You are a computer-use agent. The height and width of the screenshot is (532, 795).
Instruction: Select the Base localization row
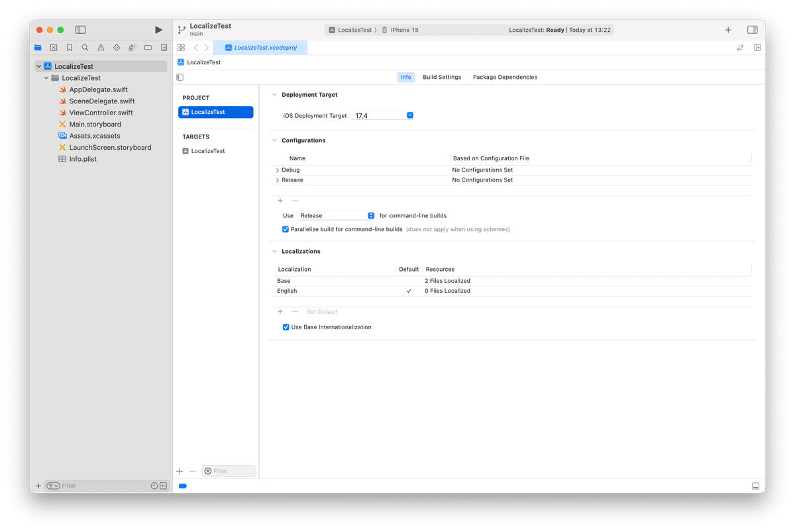point(513,281)
